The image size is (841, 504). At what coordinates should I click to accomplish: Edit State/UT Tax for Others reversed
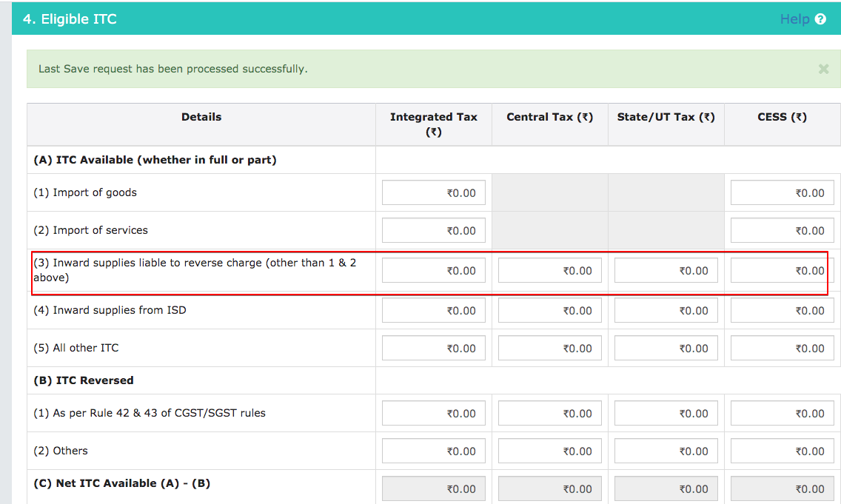pos(666,451)
